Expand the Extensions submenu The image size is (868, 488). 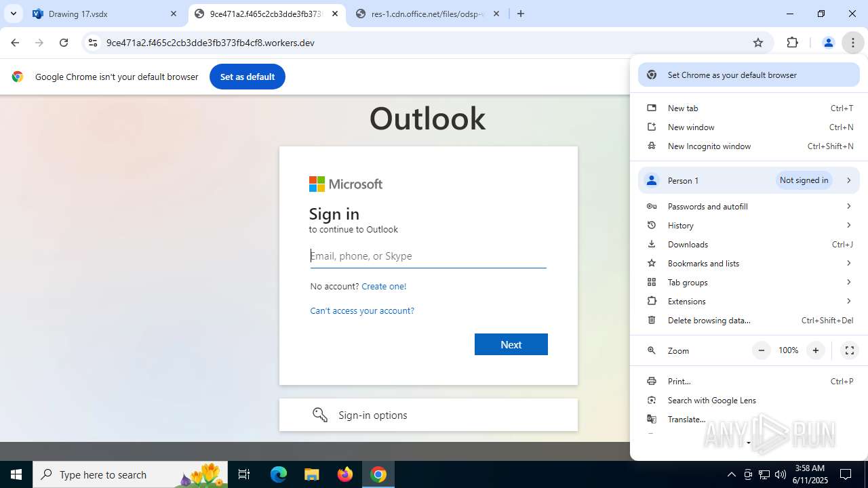(749, 302)
